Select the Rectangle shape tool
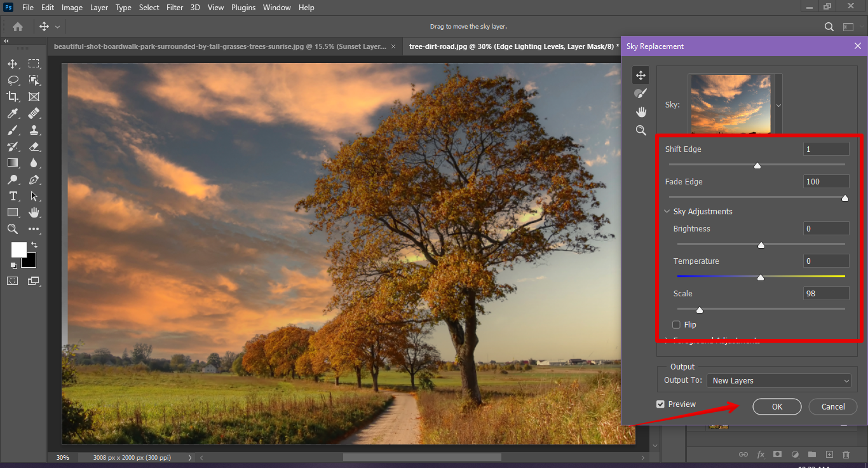 pyautogui.click(x=13, y=212)
